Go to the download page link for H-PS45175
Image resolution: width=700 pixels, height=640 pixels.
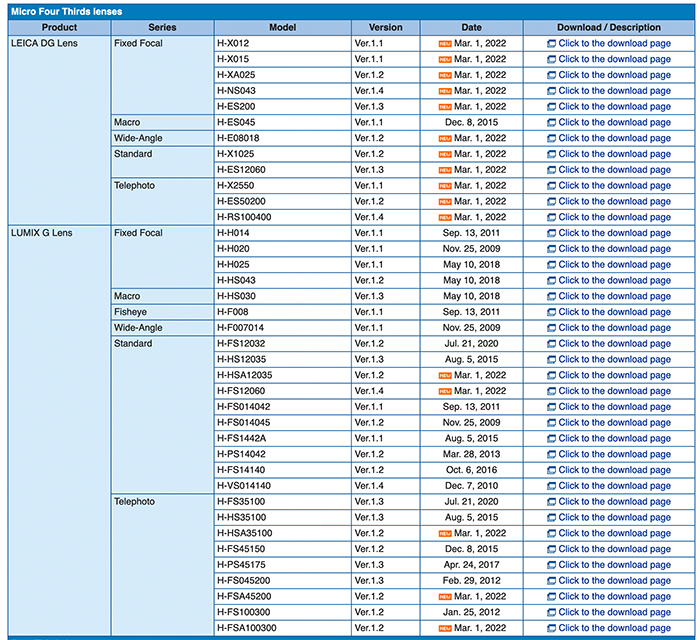point(614,565)
